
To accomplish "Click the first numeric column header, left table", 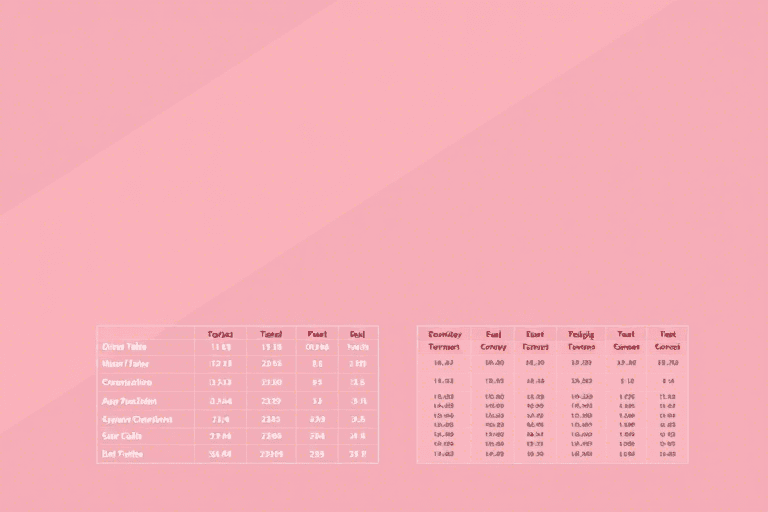I will pyautogui.click(x=220, y=334).
